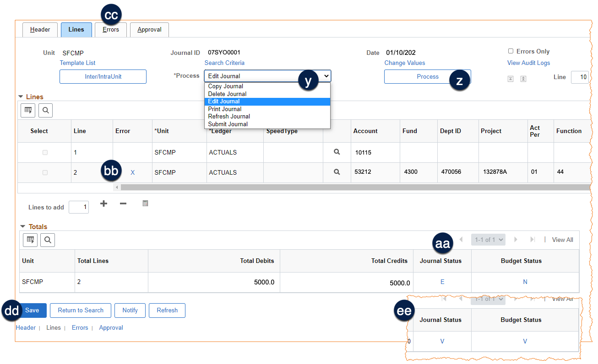Enable the Errors Only checkbox
The height and width of the screenshot is (364, 598).
coord(511,51)
